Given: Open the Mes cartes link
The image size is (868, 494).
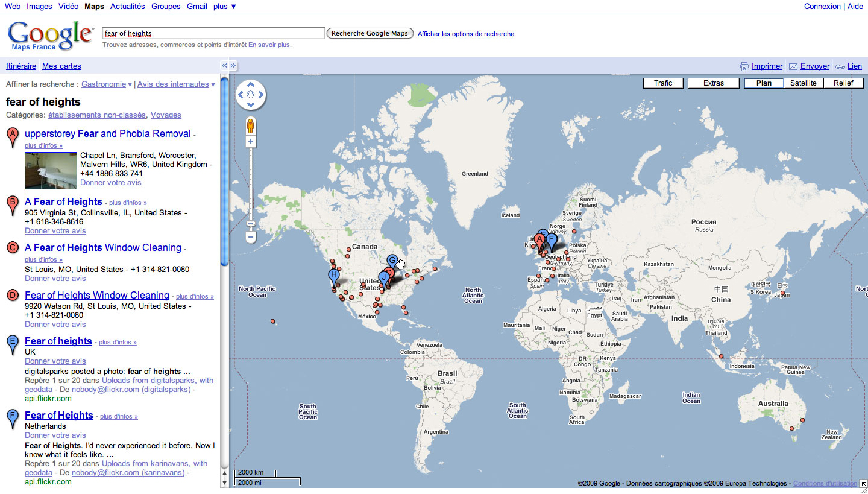Looking at the screenshot, I should coord(61,66).
